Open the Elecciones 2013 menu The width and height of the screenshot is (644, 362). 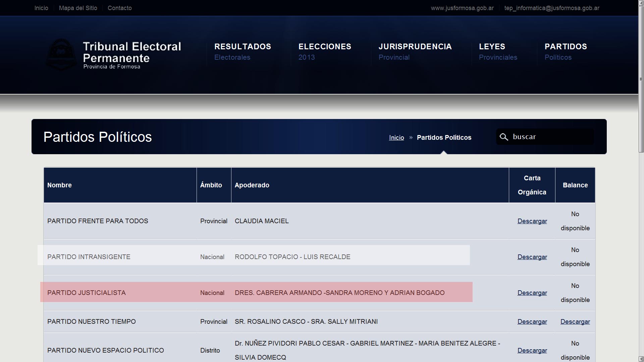[x=325, y=52]
